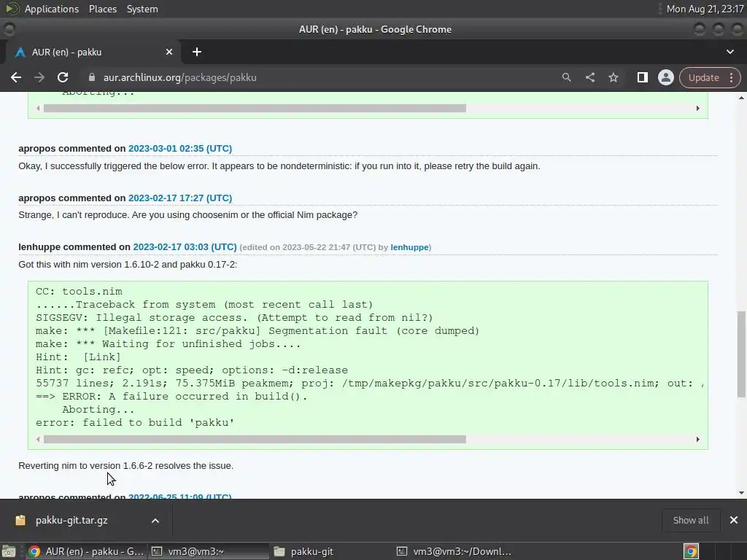Open the tab search dropdown chevron
This screenshot has height=560, width=747.
coord(729,52)
